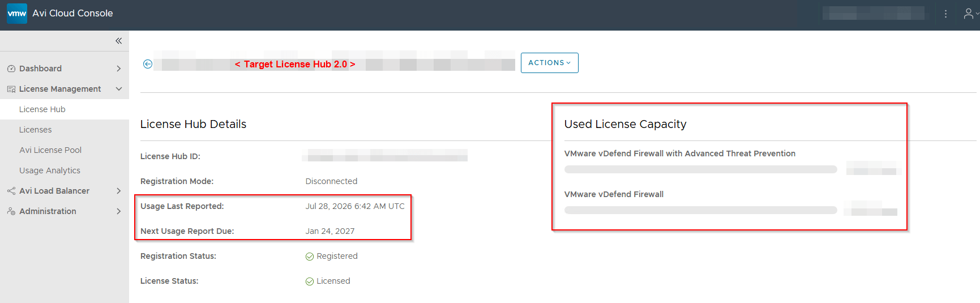Select License Hub in sidebar
Viewport: 980px width, 303px height.
pyautogui.click(x=65, y=109)
